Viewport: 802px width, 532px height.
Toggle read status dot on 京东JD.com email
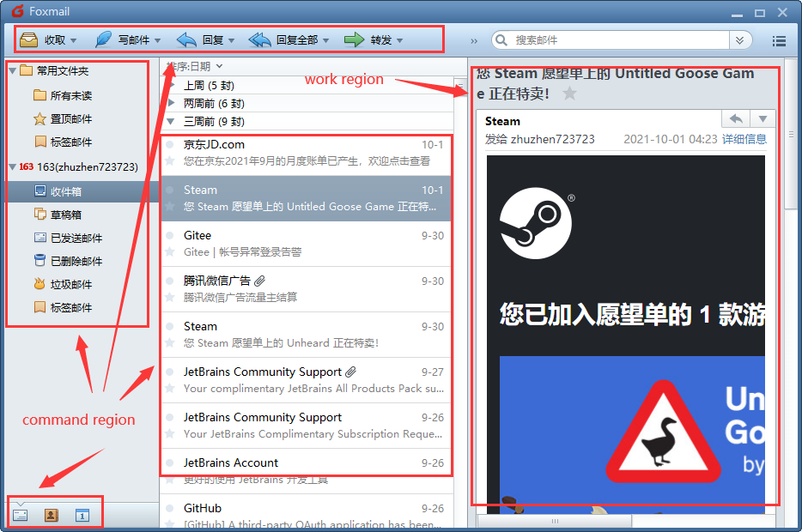coord(170,145)
